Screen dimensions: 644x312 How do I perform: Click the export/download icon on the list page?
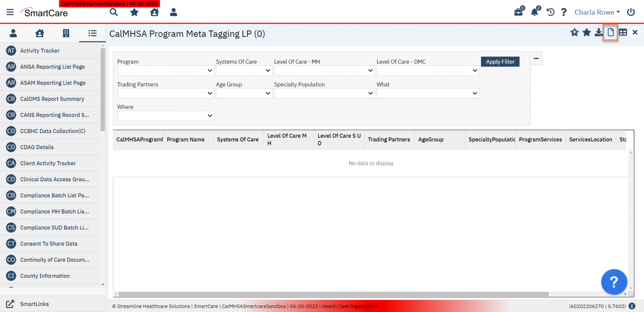pos(598,32)
